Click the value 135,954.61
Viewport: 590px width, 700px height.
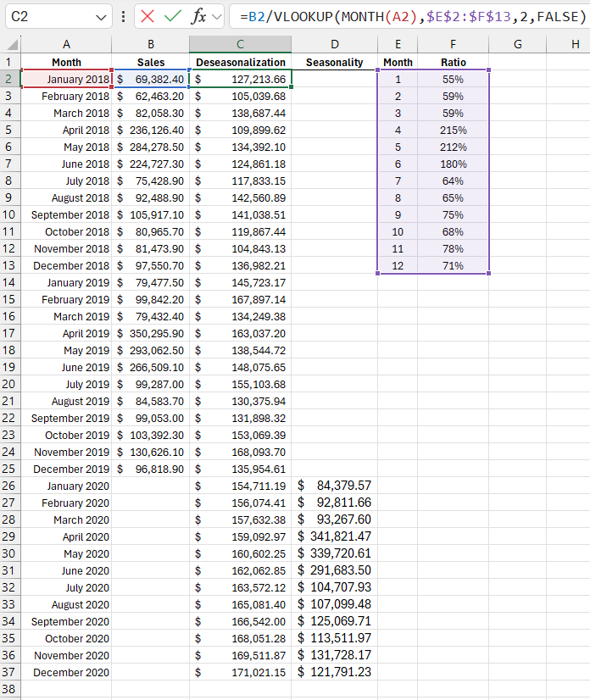[240, 469]
